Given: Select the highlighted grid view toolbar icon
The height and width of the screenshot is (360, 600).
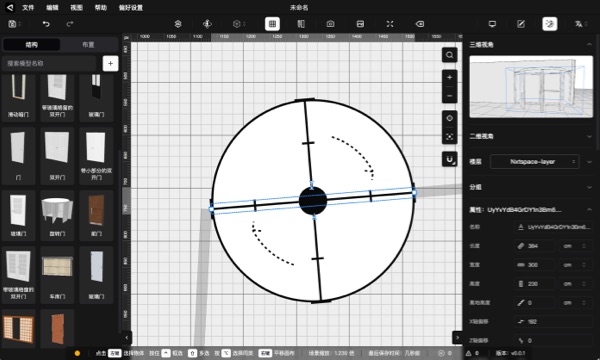Looking at the screenshot, I should click(x=272, y=24).
